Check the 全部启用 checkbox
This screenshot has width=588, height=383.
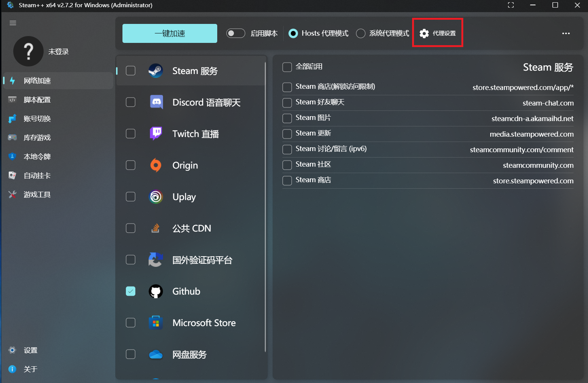point(287,67)
